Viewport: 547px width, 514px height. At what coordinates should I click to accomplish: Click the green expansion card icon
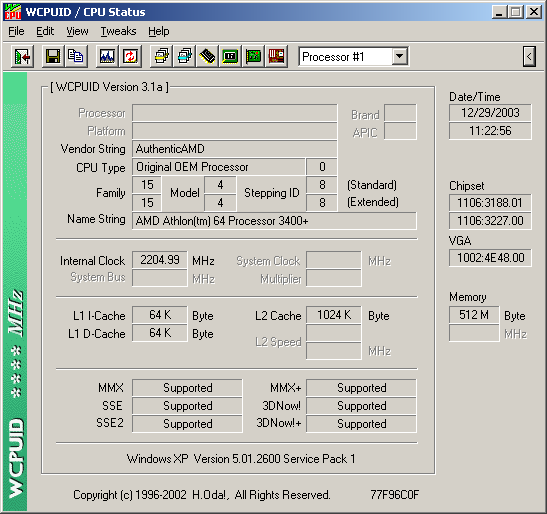point(253,56)
